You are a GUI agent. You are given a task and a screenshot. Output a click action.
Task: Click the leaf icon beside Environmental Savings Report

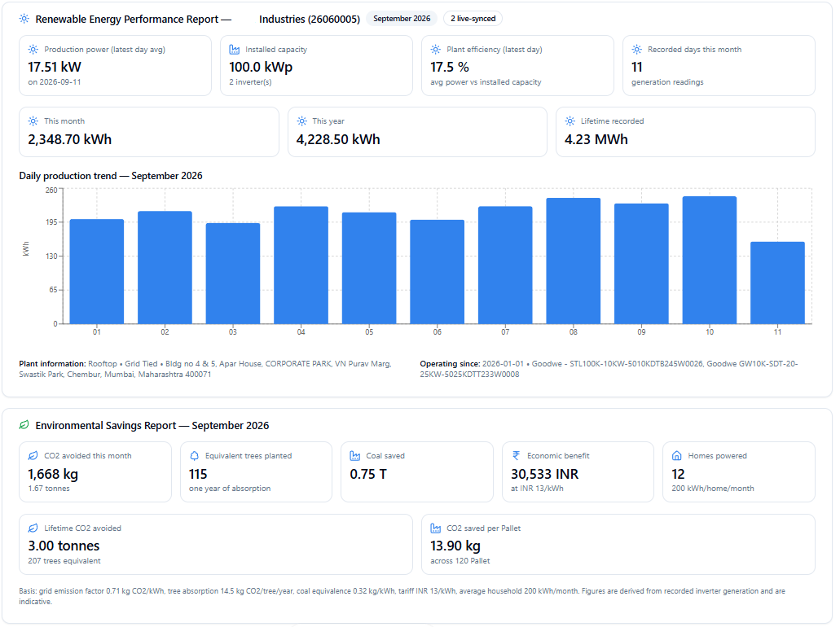pyautogui.click(x=24, y=425)
